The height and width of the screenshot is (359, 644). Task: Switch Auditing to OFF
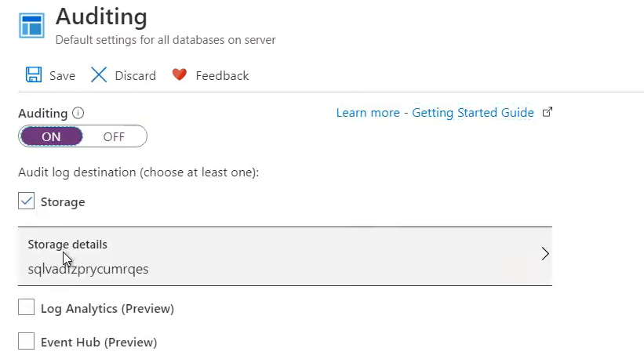click(114, 136)
